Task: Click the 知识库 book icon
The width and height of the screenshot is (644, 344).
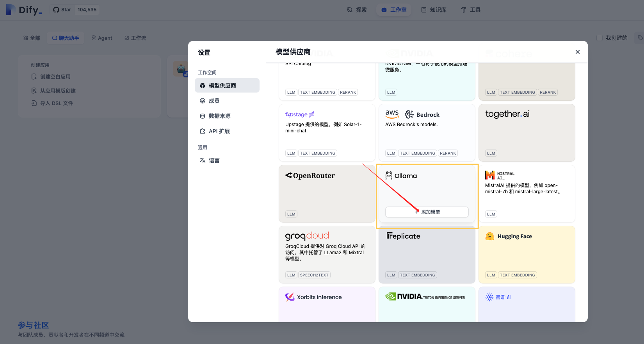Action: click(424, 10)
